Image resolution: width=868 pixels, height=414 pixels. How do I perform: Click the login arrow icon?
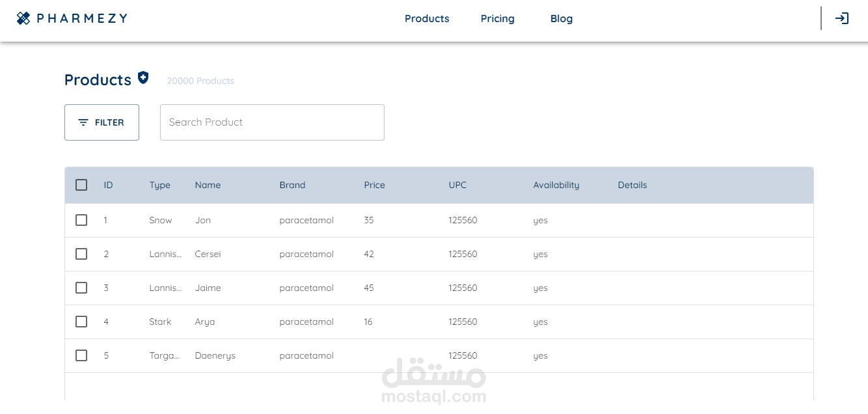tap(842, 18)
